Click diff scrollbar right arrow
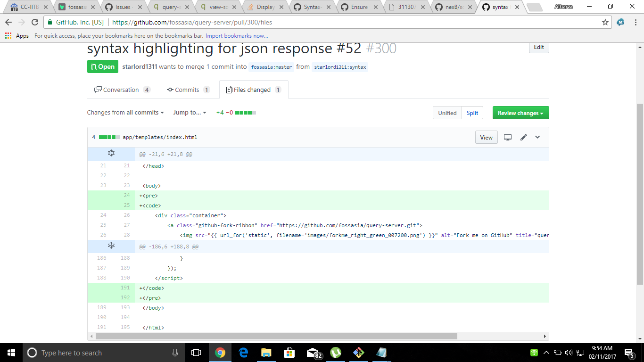 click(545, 337)
